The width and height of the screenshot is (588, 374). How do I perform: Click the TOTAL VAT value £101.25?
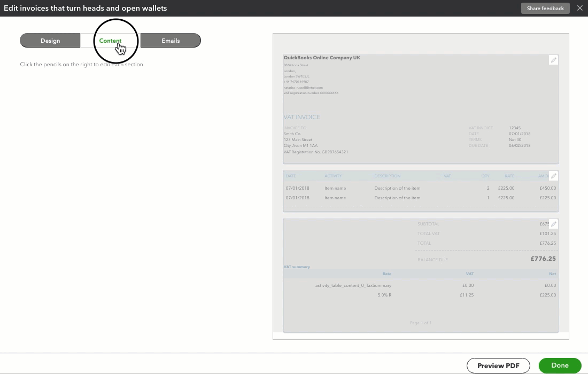(x=548, y=233)
